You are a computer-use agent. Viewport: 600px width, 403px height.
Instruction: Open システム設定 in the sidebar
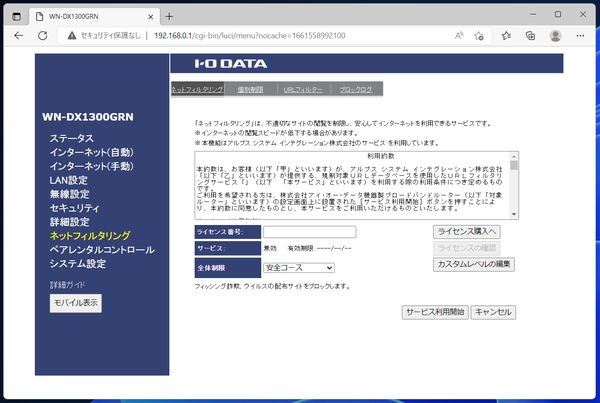point(78,264)
